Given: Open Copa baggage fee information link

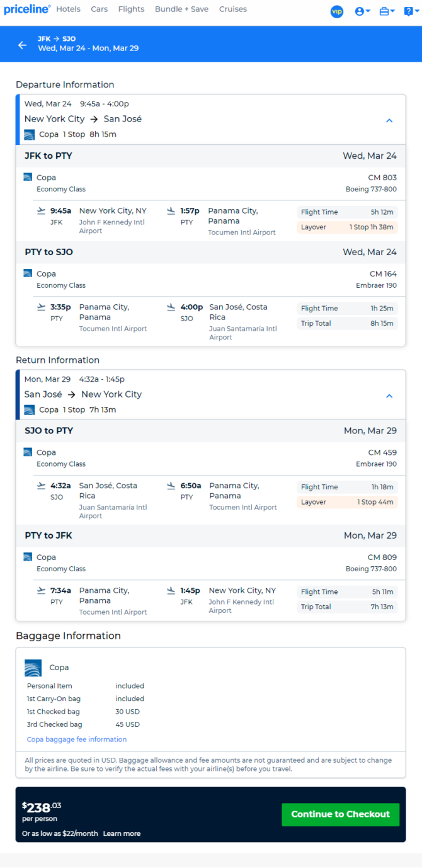Looking at the screenshot, I should tap(77, 740).
